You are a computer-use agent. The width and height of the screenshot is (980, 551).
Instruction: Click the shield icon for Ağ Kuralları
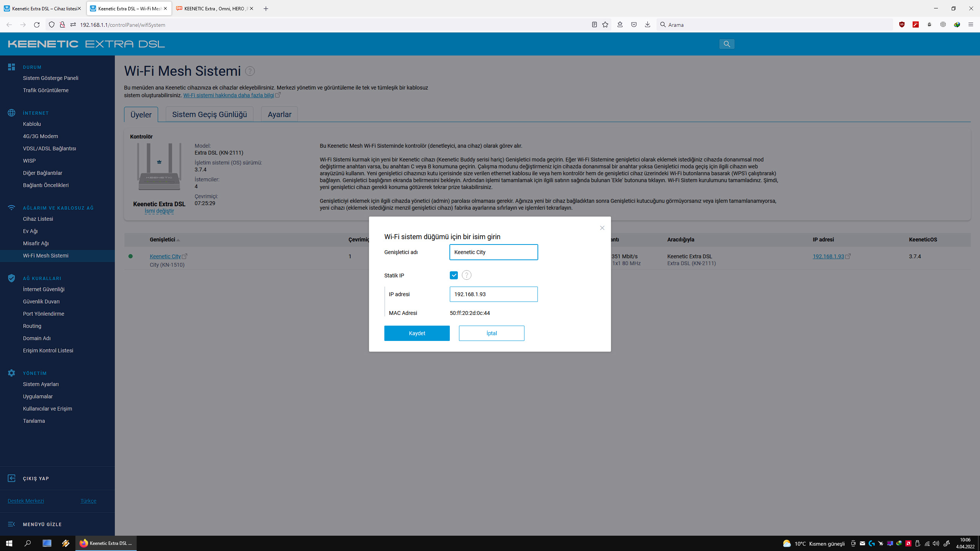[11, 278]
